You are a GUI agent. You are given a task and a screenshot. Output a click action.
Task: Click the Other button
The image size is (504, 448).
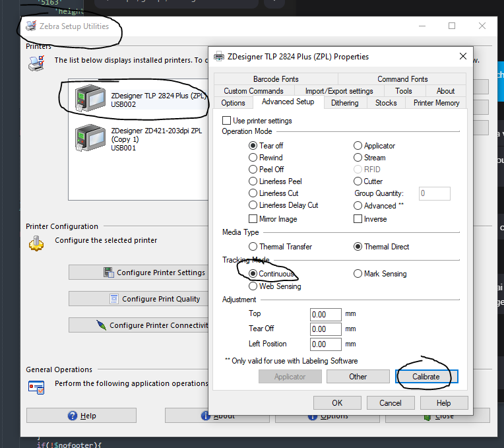(358, 377)
